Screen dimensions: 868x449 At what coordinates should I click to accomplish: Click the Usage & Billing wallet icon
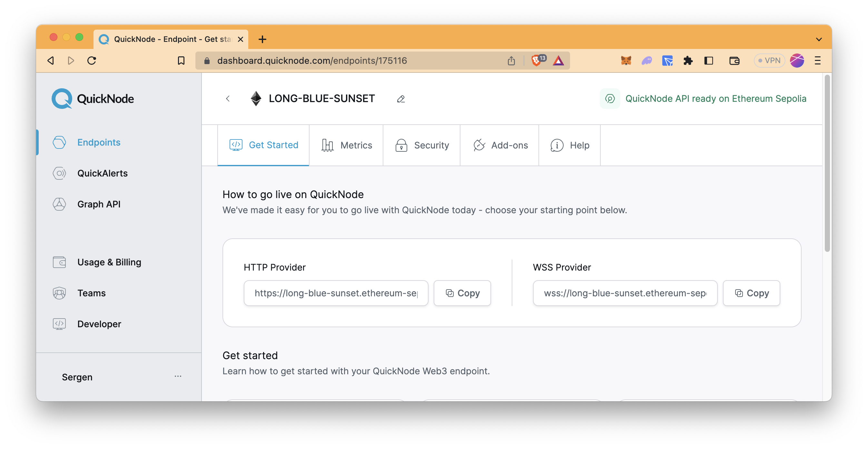click(x=59, y=262)
